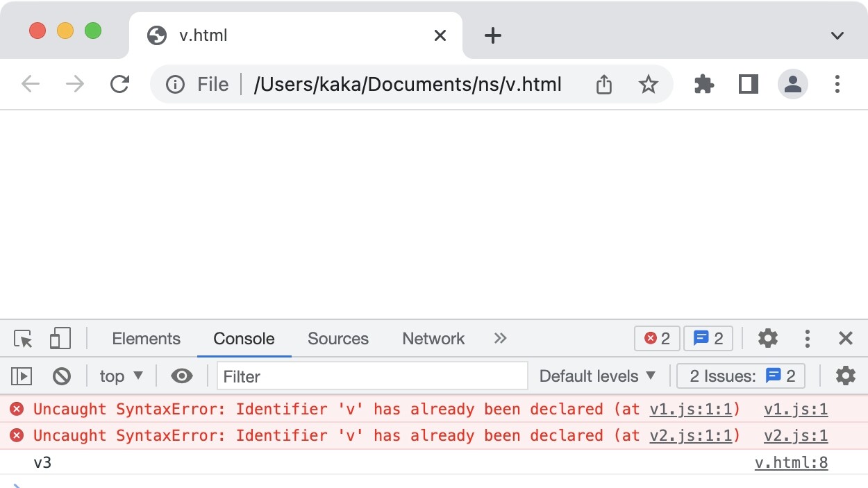This screenshot has height=488, width=868.
Task: Toggle the device toolbar icon
Action: (x=60, y=339)
